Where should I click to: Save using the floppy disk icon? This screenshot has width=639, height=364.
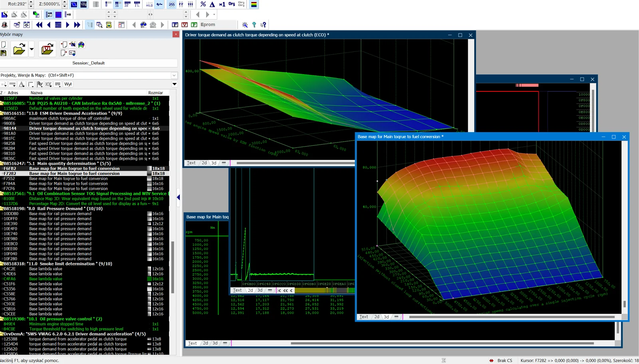[4, 53]
